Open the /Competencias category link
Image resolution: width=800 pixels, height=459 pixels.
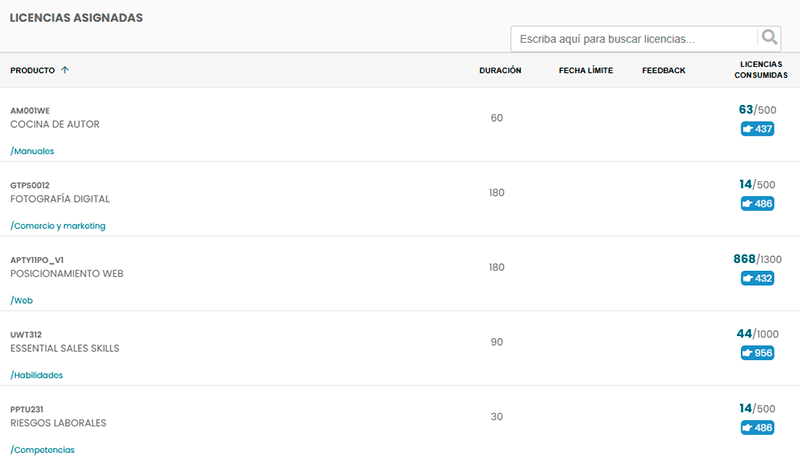click(x=42, y=450)
